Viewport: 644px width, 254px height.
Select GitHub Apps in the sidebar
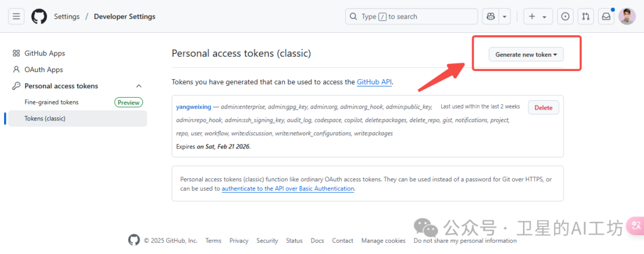(45, 53)
